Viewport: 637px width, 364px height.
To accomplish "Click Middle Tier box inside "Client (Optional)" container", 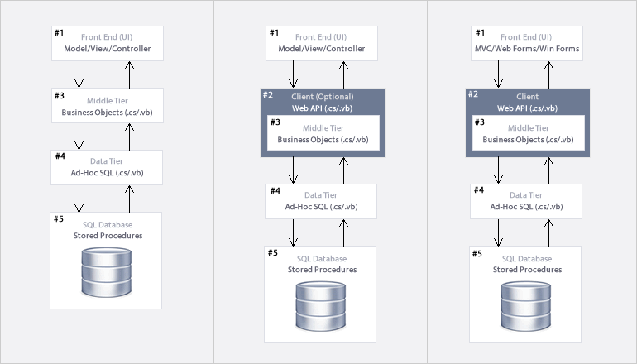I will (x=322, y=133).
